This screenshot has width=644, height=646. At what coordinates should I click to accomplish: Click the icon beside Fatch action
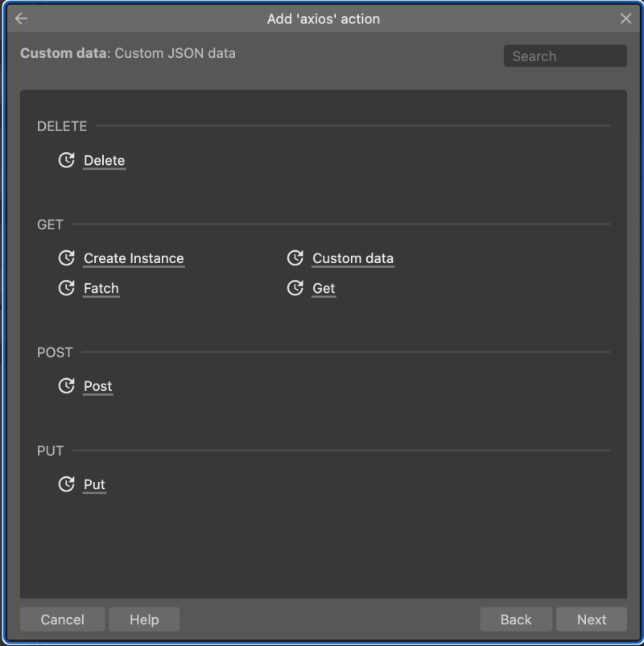click(x=66, y=287)
